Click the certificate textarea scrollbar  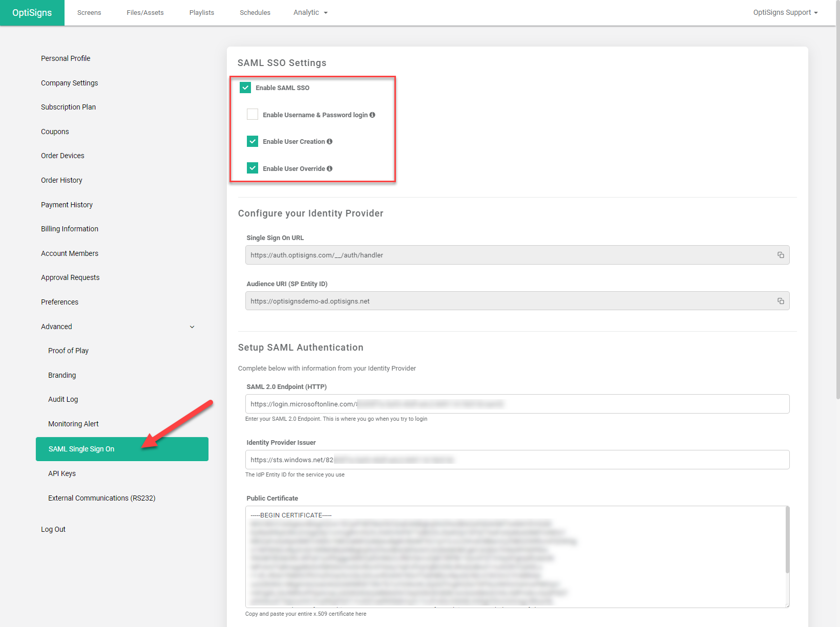788,540
